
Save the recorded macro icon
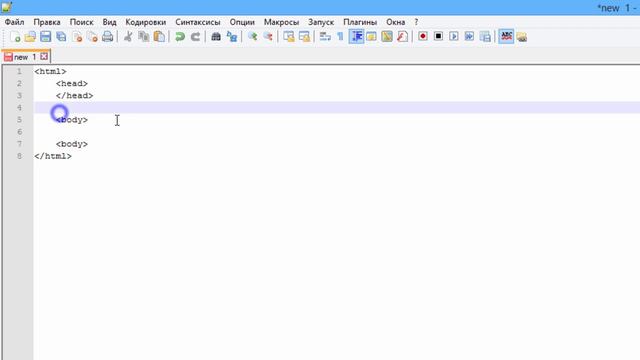pyautogui.click(x=485, y=37)
